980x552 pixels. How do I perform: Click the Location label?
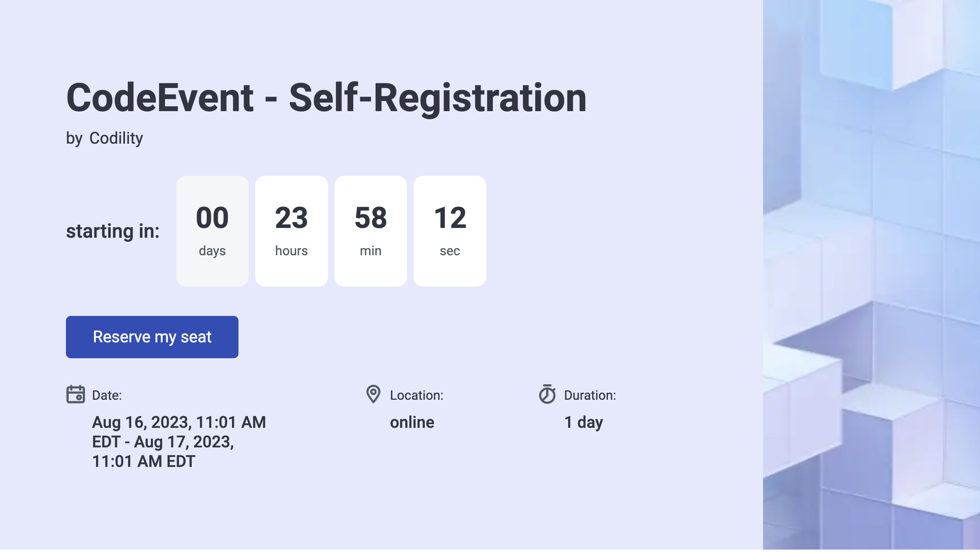click(x=417, y=395)
